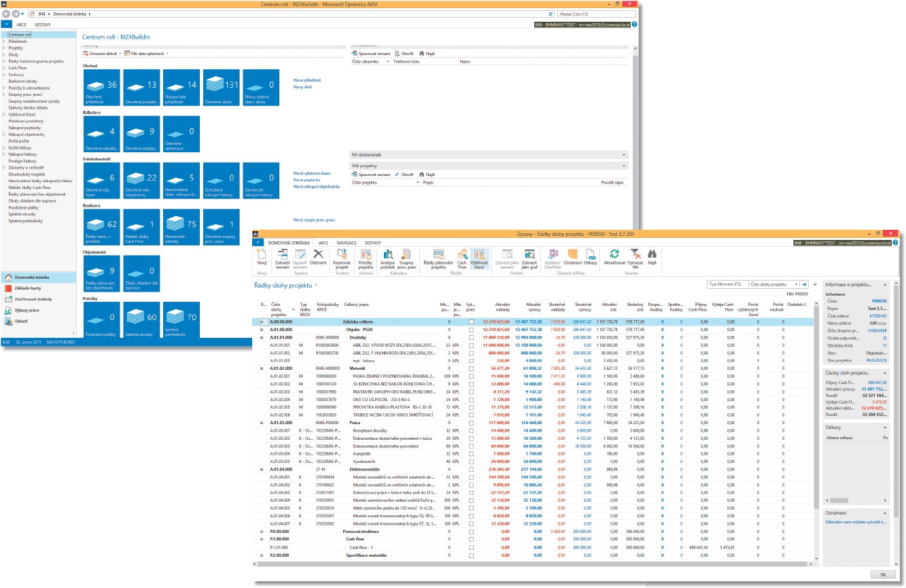Go back using Centrum rolí back arrow
The height and width of the screenshot is (588, 906).
pyautogui.click(x=7, y=14)
